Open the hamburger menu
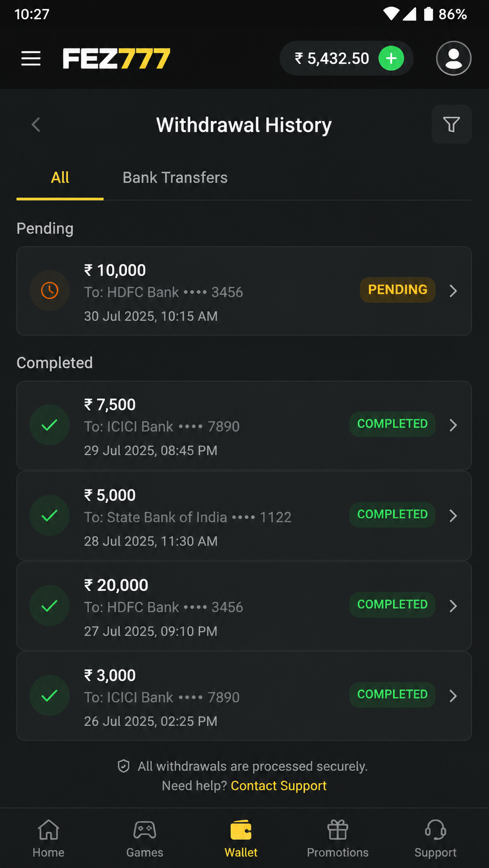Viewport: 489px width, 868px height. 31,59
